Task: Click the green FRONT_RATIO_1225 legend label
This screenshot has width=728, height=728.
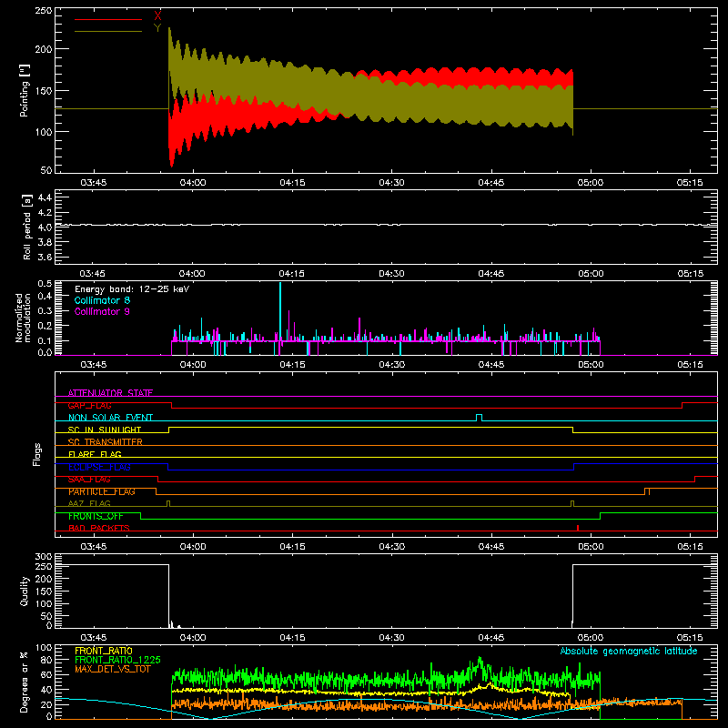Action: click(118, 660)
